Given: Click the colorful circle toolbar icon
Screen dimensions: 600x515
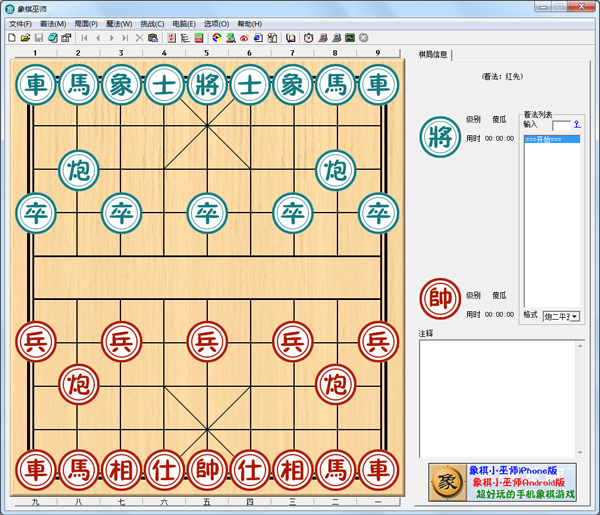Looking at the screenshot, I should click(x=217, y=38).
